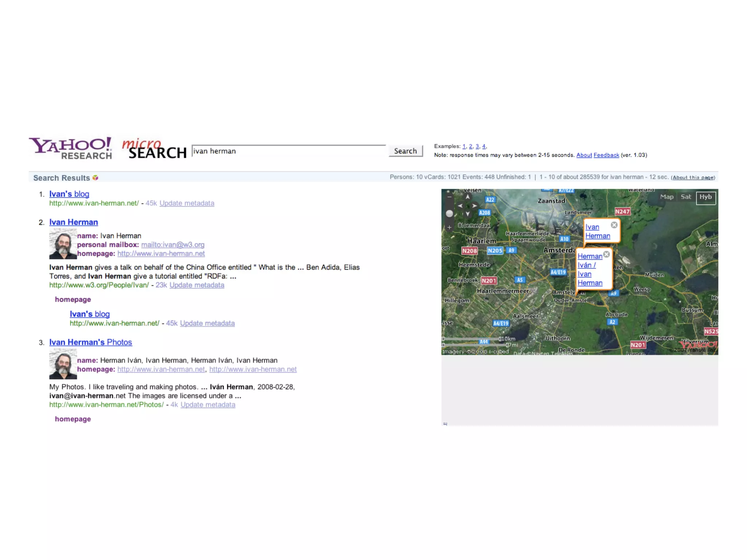
Task: Update metadata for Photos result
Action: click(x=208, y=405)
